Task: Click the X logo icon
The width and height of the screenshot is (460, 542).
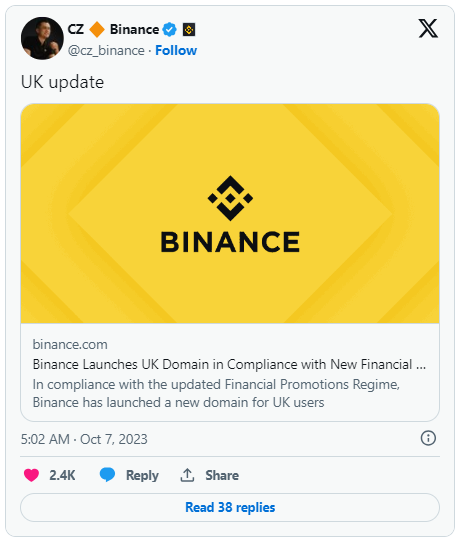Action: [x=428, y=28]
